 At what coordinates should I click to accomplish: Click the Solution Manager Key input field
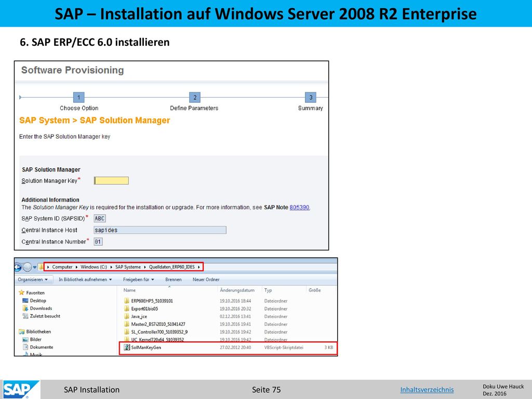(111, 180)
